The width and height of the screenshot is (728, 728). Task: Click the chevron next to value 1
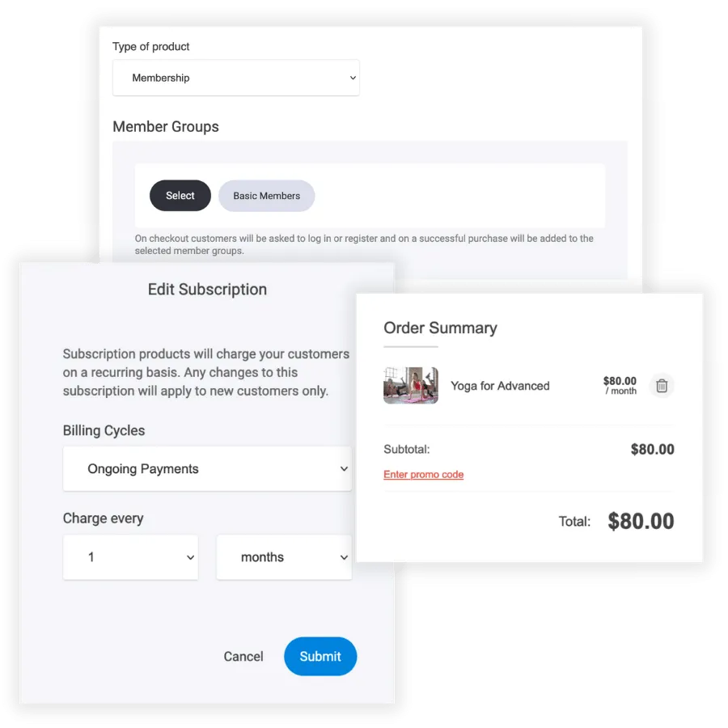tap(190, 557)
